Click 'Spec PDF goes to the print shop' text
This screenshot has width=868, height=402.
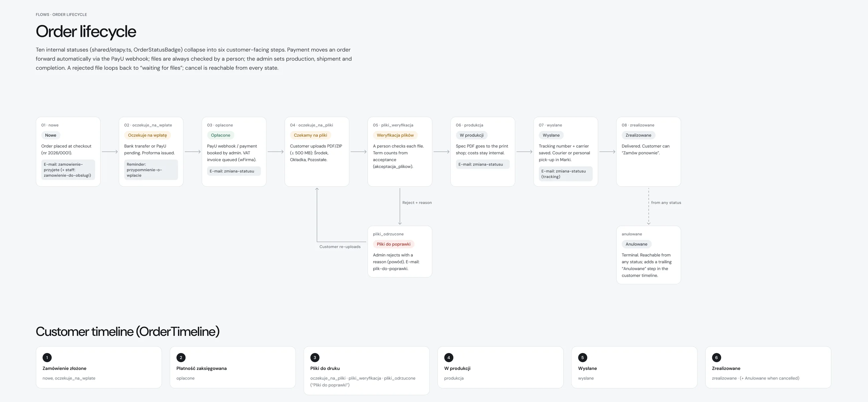click(x=482, y=149)
